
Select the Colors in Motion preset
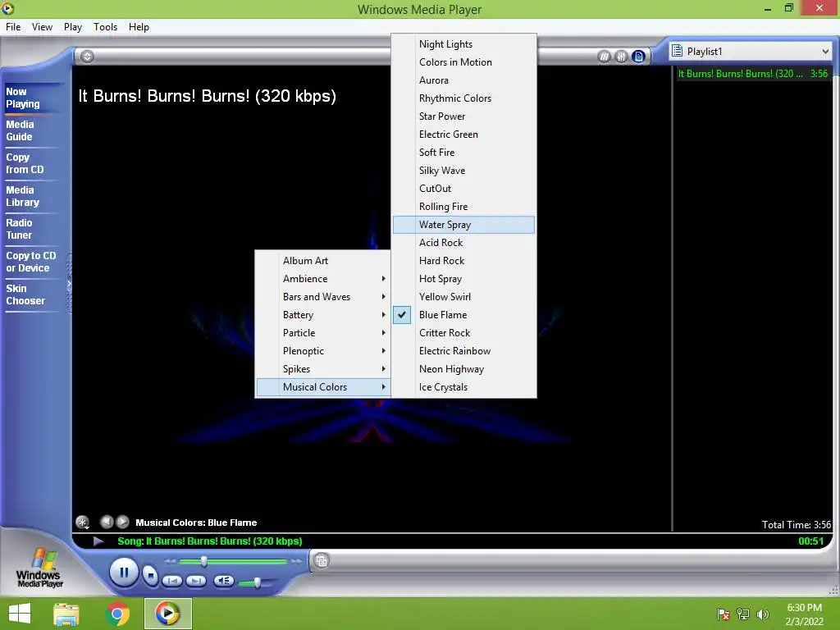[464, 62]
